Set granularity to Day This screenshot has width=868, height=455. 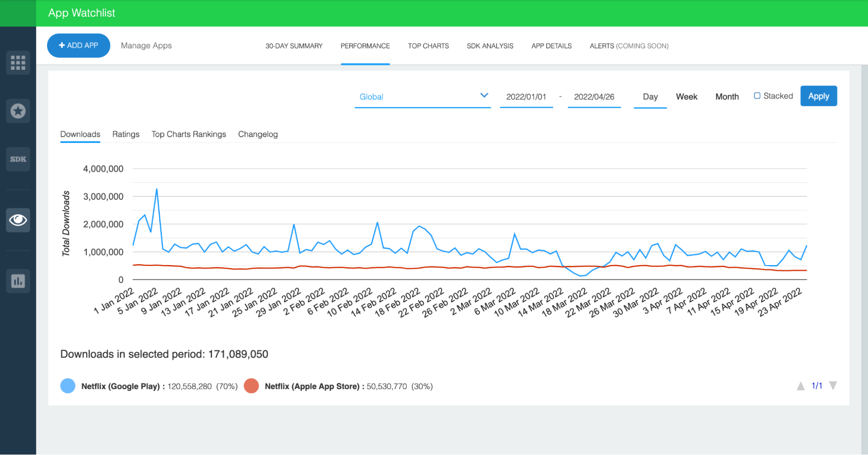click(650, 96)
